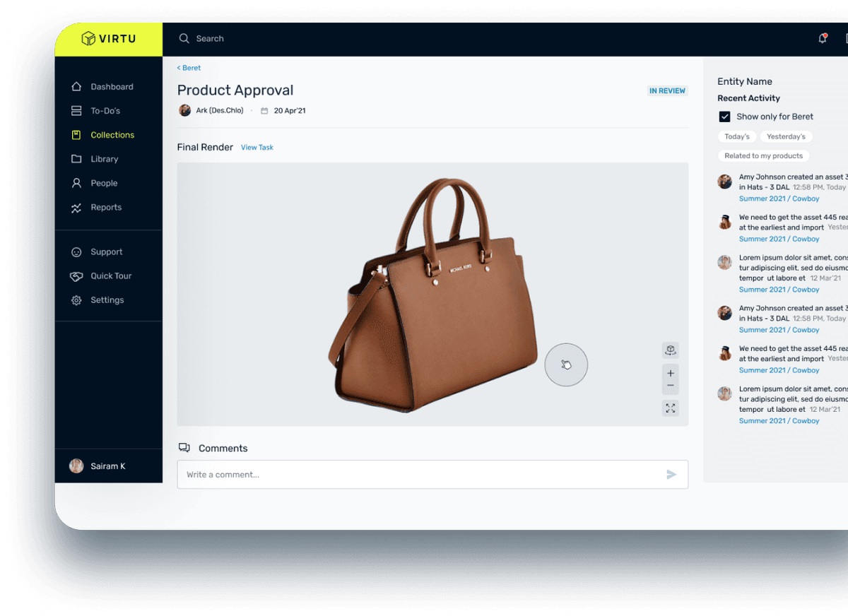
Task: Activate the 3D rotate view control
Action: 670,350
